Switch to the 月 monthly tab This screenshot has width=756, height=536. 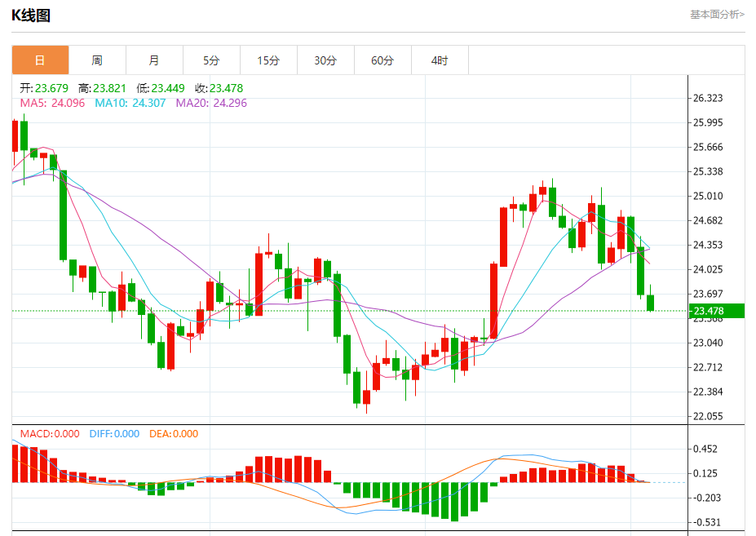154,60
